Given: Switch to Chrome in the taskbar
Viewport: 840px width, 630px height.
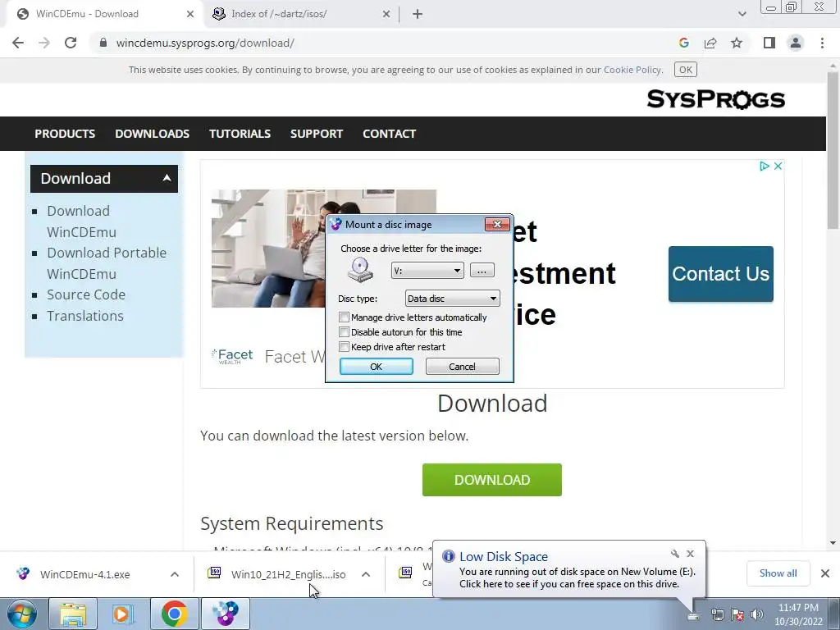Looking at the screenshot, I should 174,614.
